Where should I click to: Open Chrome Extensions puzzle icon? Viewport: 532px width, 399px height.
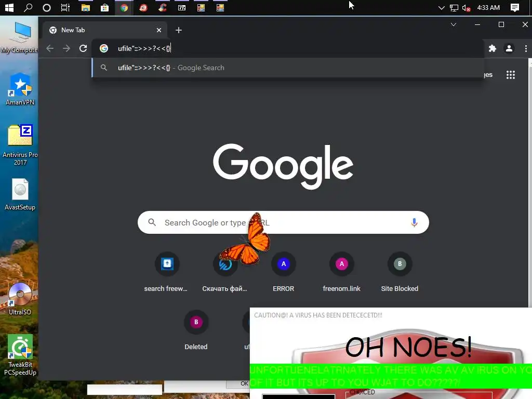493,48
